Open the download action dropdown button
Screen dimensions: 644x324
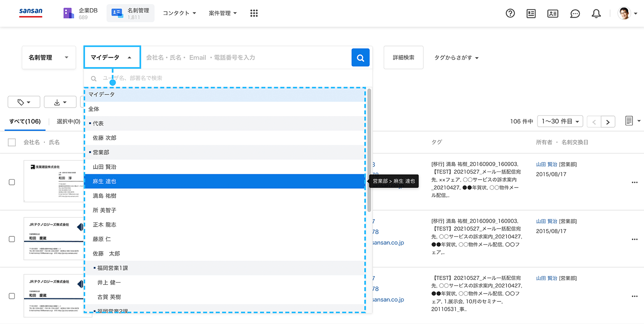pyautogui.click(x=60, y=102)
